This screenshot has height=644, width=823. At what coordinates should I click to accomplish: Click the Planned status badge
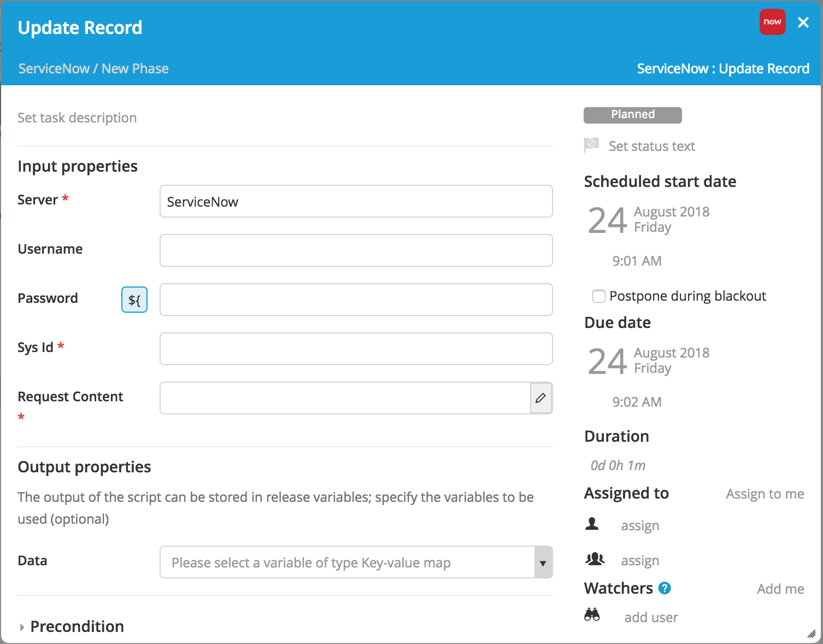tap(633, 115)
